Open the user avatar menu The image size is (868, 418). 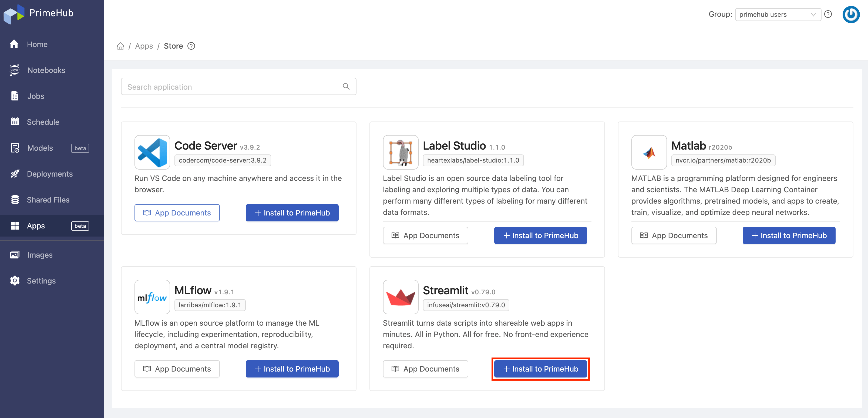pyautogui.click(x=851, y=15)
